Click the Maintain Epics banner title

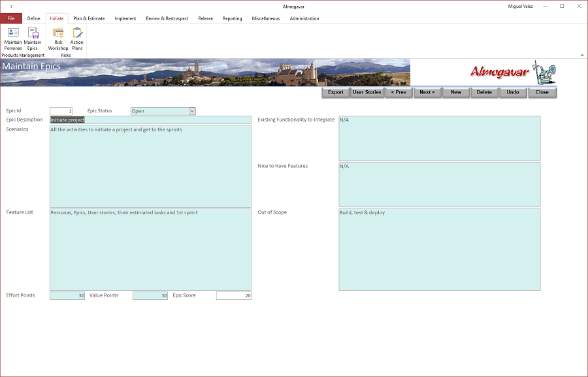coord(31,67)
